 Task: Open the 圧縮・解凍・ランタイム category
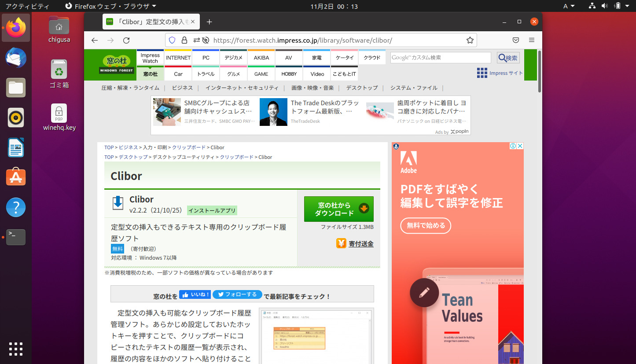tap(130, 88)
